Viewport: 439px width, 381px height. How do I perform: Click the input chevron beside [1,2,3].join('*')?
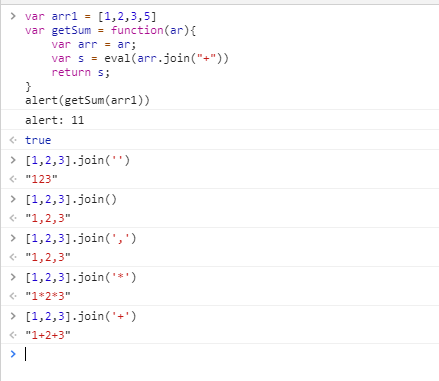[x=13, y=277]
